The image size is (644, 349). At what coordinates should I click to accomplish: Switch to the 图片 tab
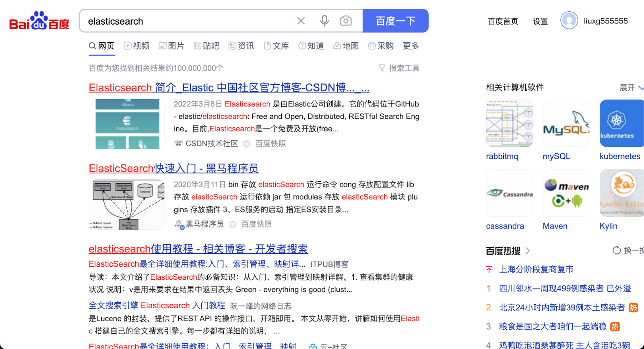tap(171, 46)
